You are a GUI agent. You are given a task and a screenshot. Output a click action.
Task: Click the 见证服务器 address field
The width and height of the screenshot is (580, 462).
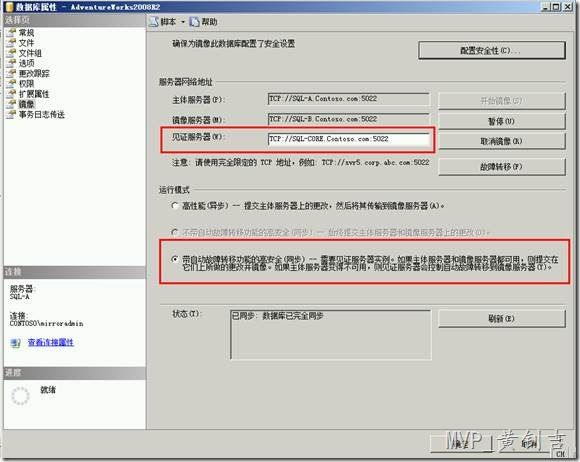[348, 139]
